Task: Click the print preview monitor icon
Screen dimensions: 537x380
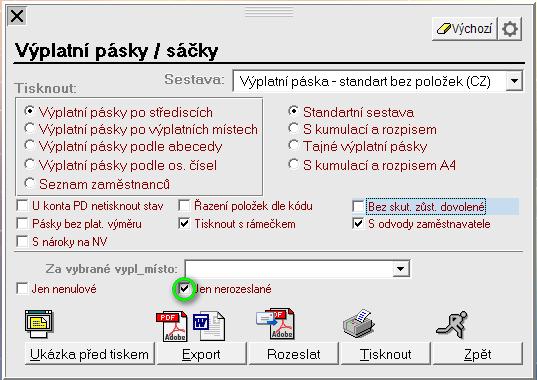Action: [x=39, y=324]
